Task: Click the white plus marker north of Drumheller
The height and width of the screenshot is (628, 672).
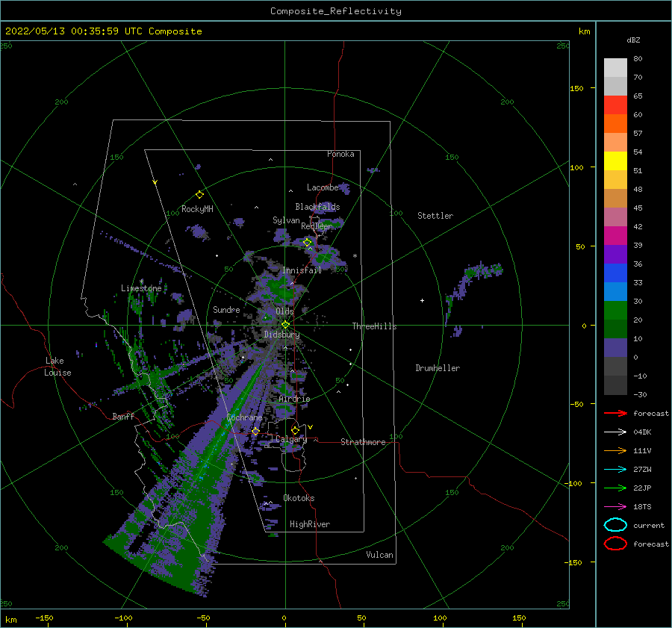Action: coord(422,300)
